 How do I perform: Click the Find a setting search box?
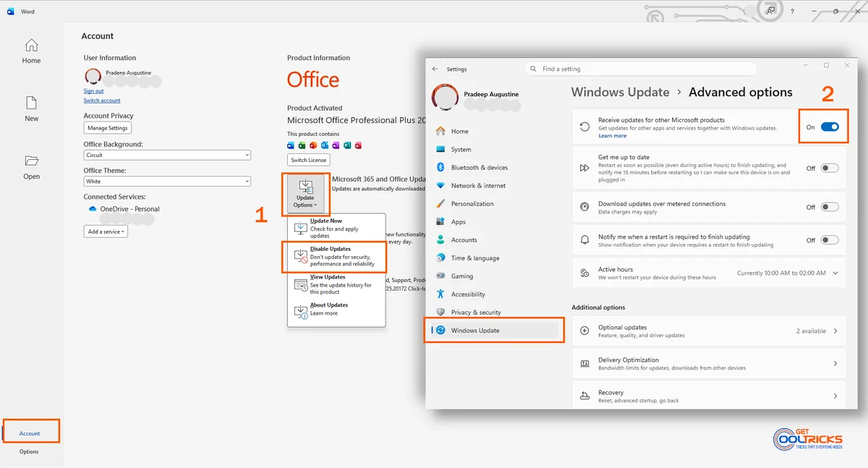pos(641,69)
